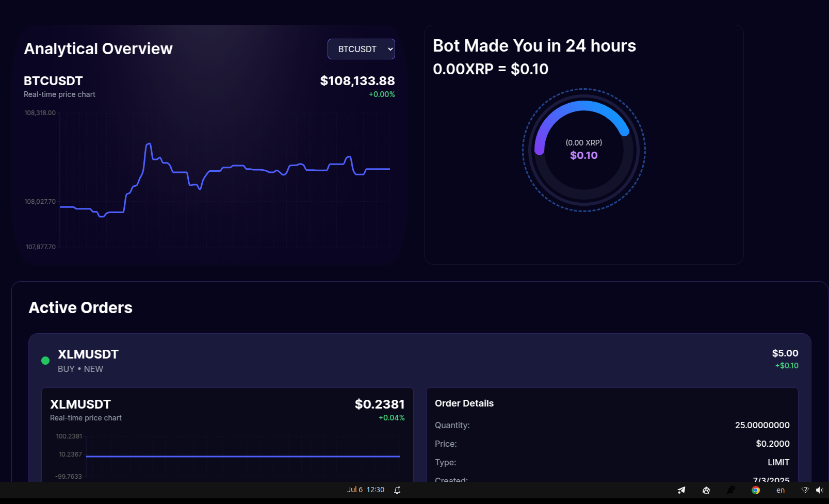Click the -99.7633 axis label
This screenshot has height=504, width=829.
click(69, 477)
